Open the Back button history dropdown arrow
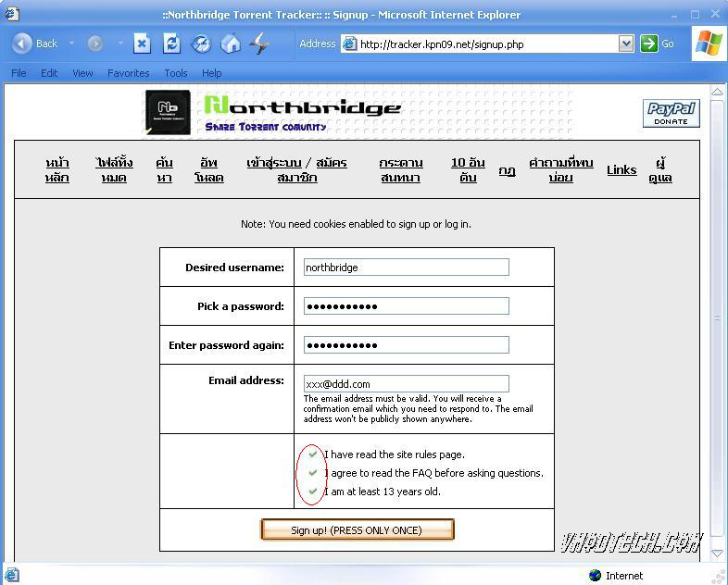 71,44
